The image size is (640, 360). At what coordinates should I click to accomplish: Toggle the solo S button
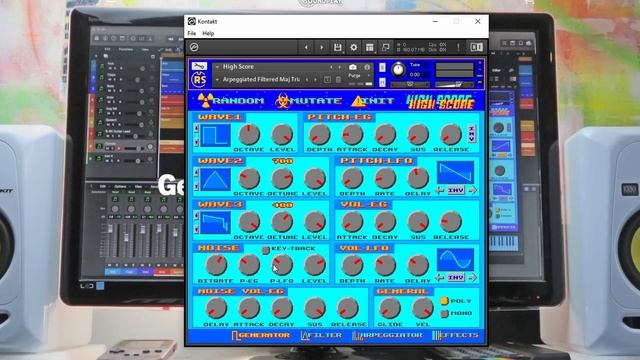click(382, 68)
